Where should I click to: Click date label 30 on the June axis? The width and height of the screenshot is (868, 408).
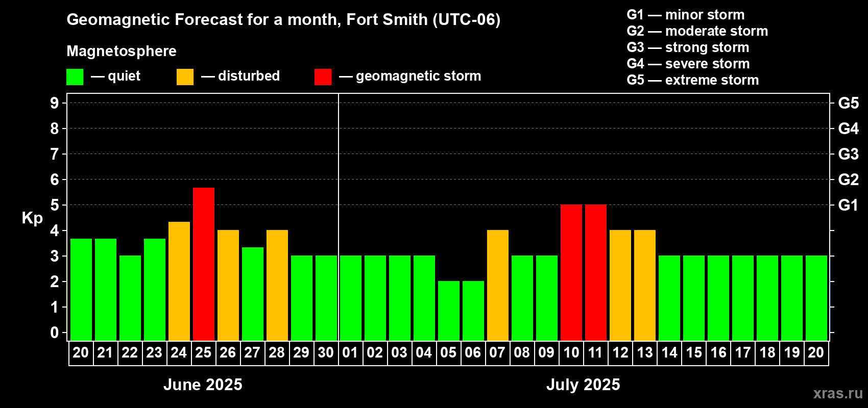(326, 353)
